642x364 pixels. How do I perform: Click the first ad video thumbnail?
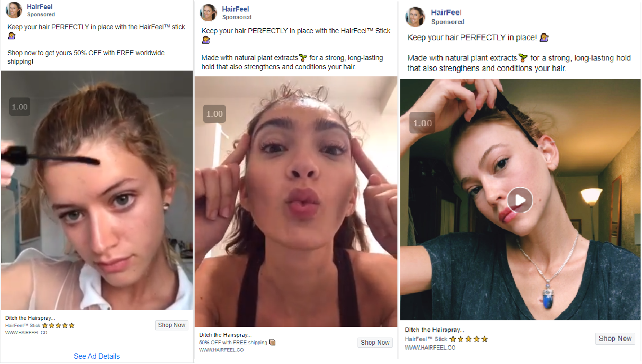pyautogui.click(x=97, y=190)
